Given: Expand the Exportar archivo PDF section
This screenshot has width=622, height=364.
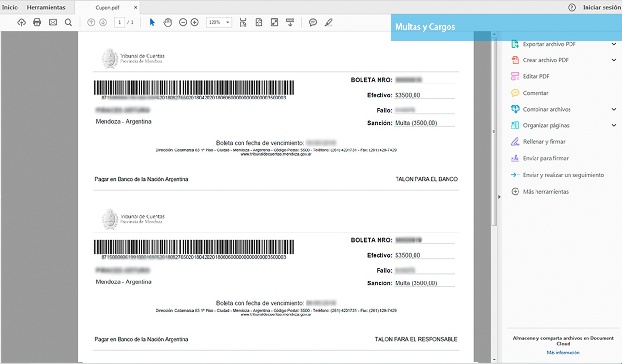Looking at the screenshot, I should pos(614,44).
